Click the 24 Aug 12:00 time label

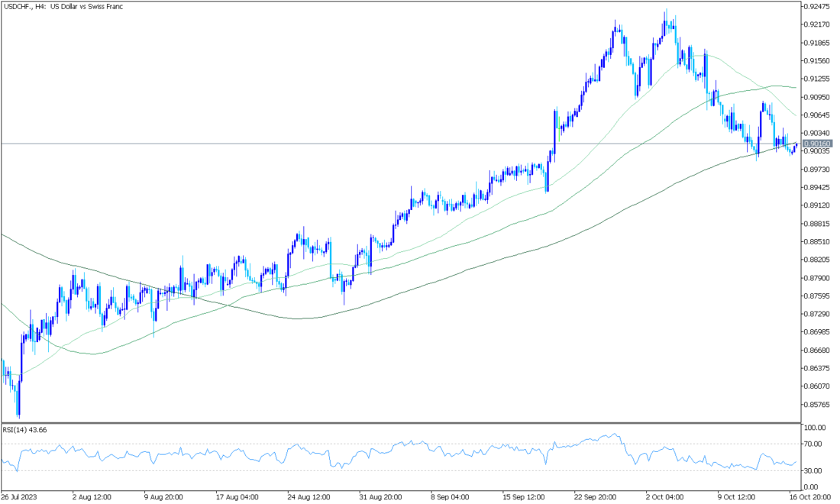pos(309,497)
